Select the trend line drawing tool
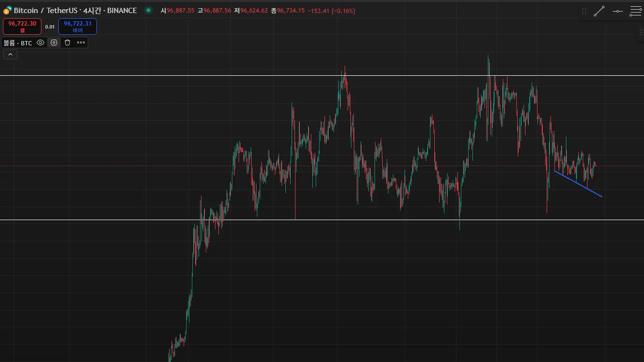Viewport: 644px width, 362px height. click(x=599, y=11)
